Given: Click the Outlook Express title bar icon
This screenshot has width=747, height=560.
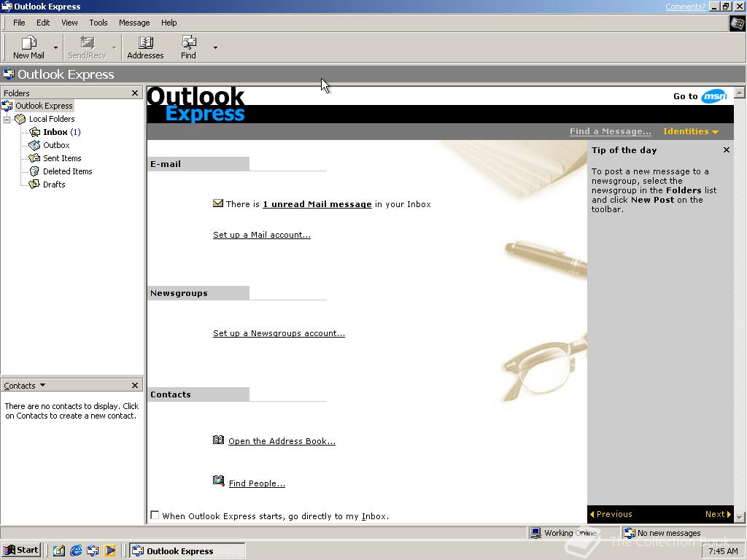Looking at the screenshot, I should 7,6.
